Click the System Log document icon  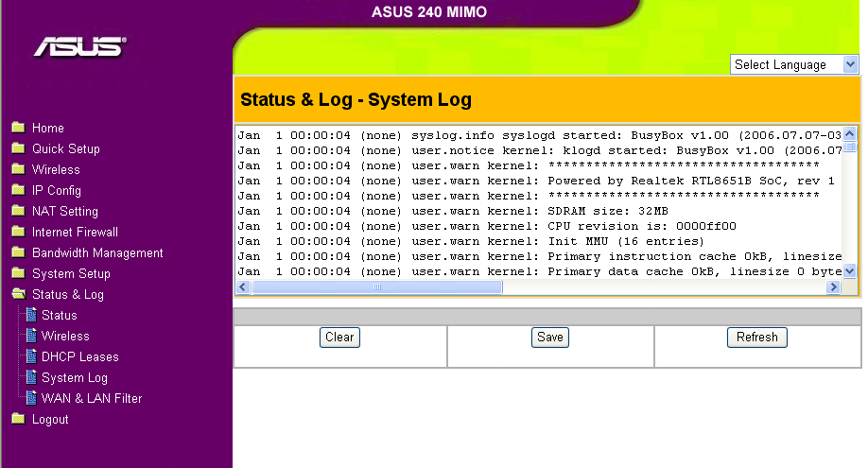(31, 377)
